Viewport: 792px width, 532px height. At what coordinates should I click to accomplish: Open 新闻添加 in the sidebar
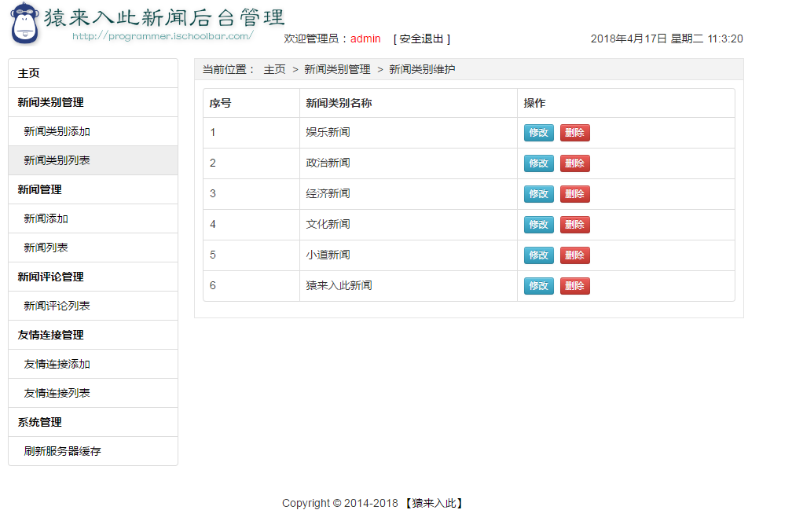(x=93, y=218)
